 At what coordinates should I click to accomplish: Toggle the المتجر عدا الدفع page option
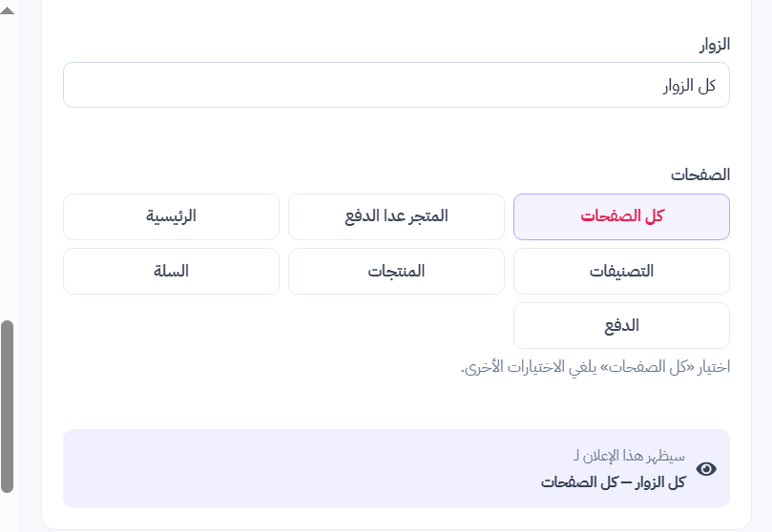pyautogui.click(x=396, y=216)
